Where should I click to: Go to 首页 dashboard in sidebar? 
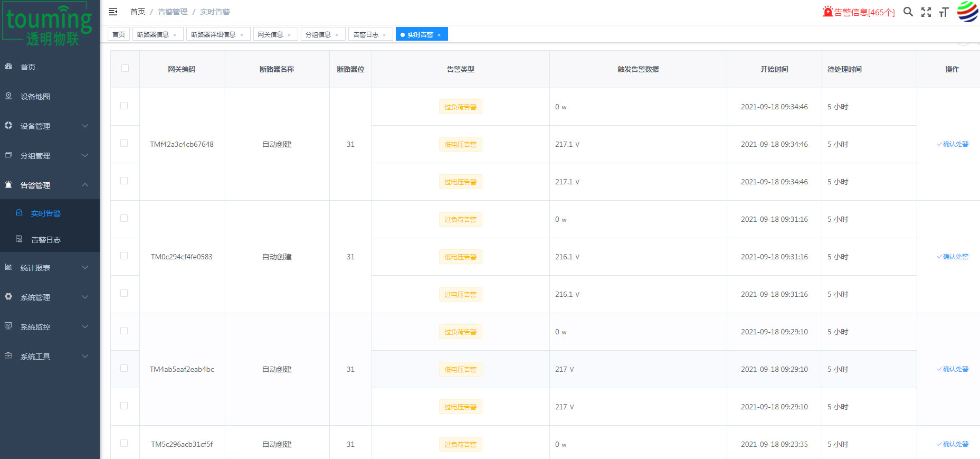point(28,67)
